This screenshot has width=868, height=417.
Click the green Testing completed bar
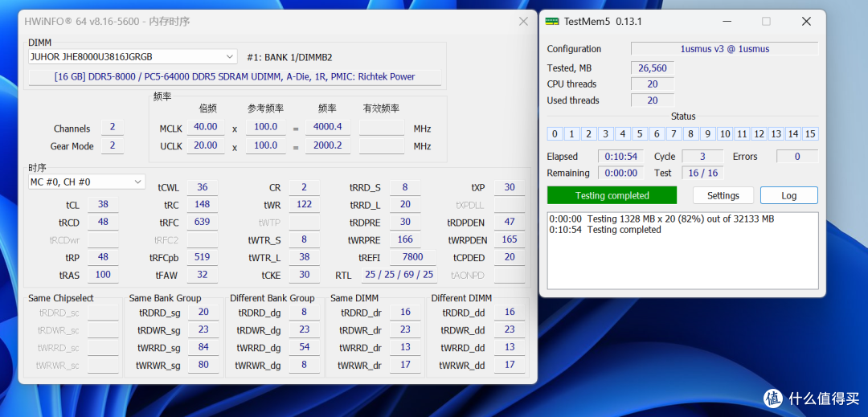pos(612,195)
